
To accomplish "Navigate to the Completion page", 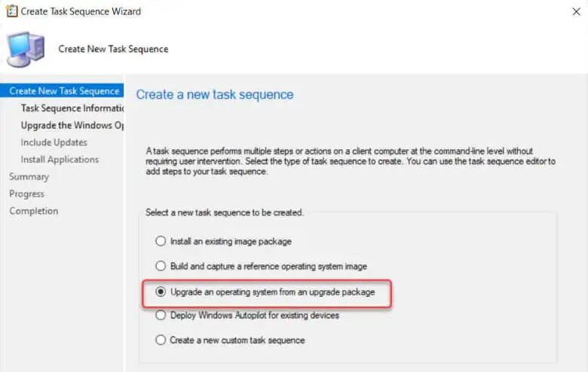I will (34, 212).
